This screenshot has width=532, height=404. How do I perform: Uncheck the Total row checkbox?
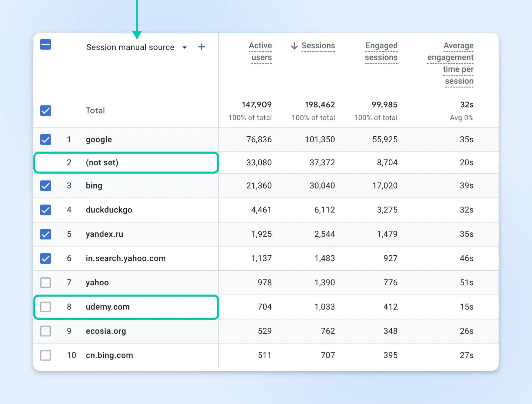pyautogui.click(x=46, y=111)
